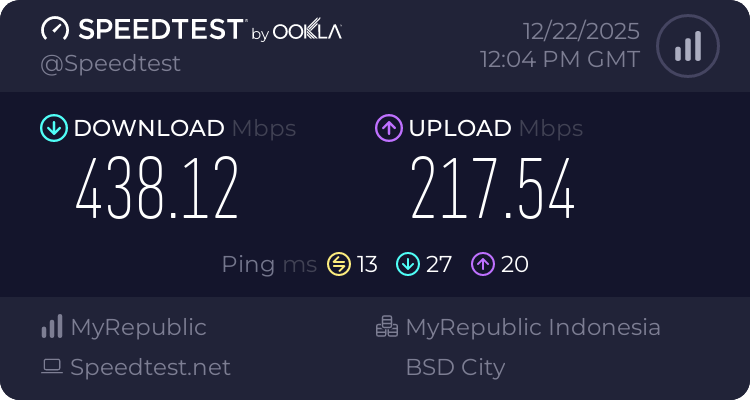
Task: Click the cyan download arrow icon
Action: point(53,128)
